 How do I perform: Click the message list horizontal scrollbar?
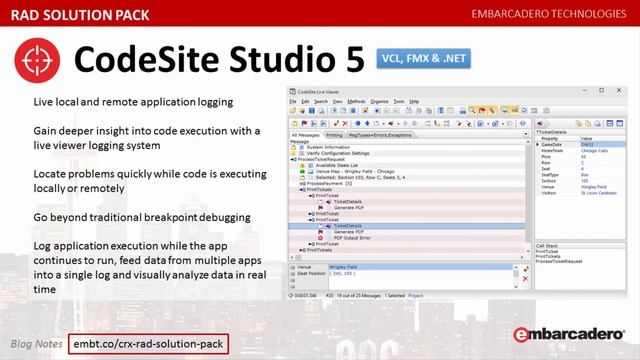407,258
